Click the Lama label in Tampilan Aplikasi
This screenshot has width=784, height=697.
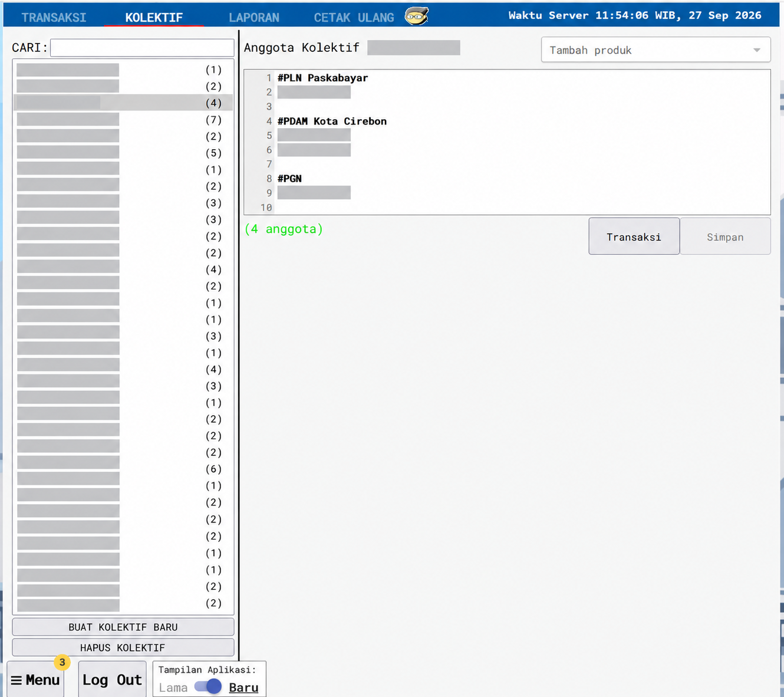point(173,688)
